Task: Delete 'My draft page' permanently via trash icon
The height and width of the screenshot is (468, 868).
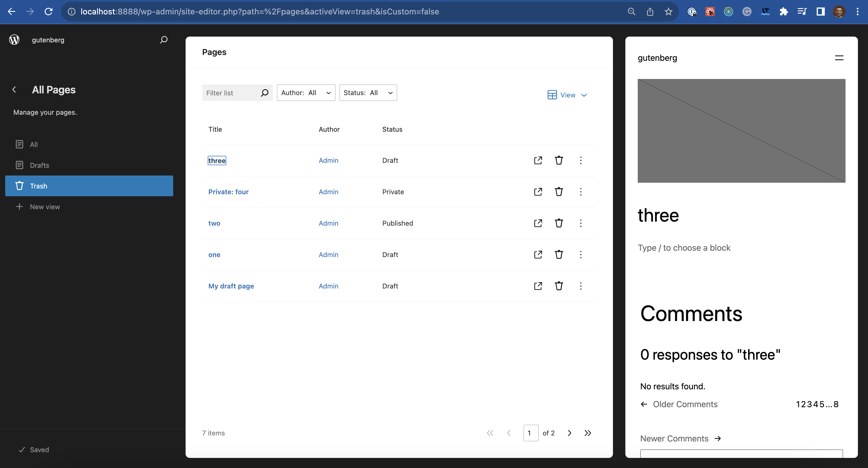Action: pos(559,286)
